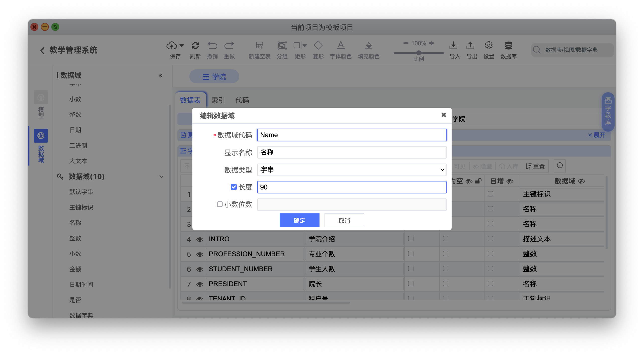Viewport: 644px width, 355px height.
Task: Click the Confirm (确定) button
Action: click(299, 220)
